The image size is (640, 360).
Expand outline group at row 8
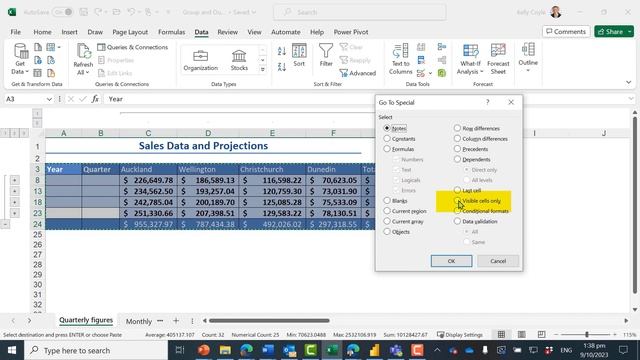(14, 180)
